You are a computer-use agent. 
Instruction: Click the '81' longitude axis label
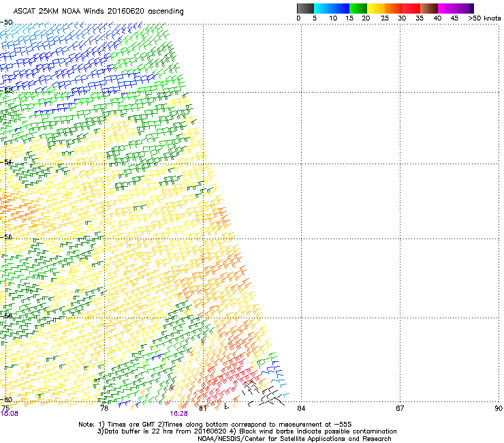pos(203,408)
